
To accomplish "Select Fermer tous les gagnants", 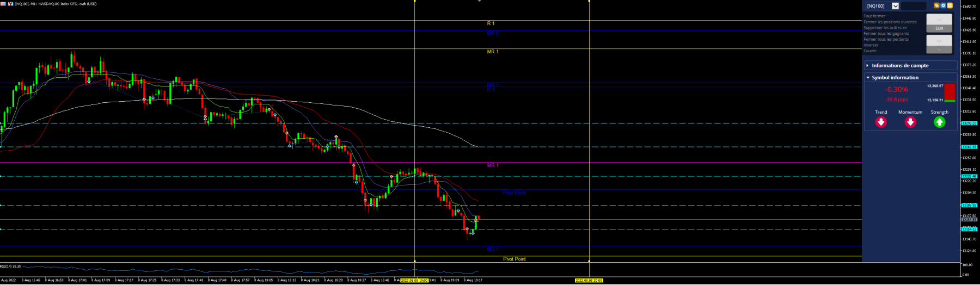I will point(886,33).
